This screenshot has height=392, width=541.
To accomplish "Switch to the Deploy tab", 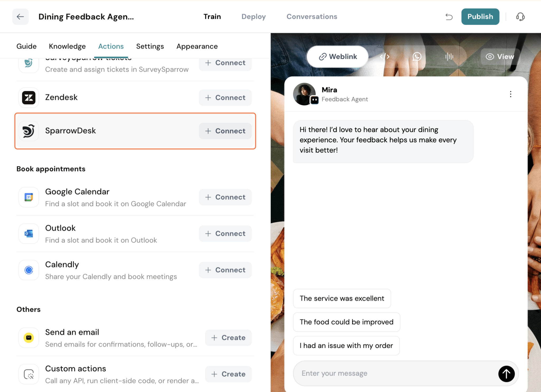I will click(x=254, y=17).
